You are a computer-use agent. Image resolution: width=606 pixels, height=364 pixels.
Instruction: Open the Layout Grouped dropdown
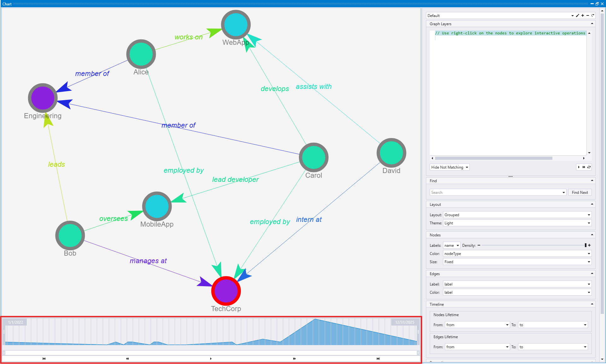[517, 215]
